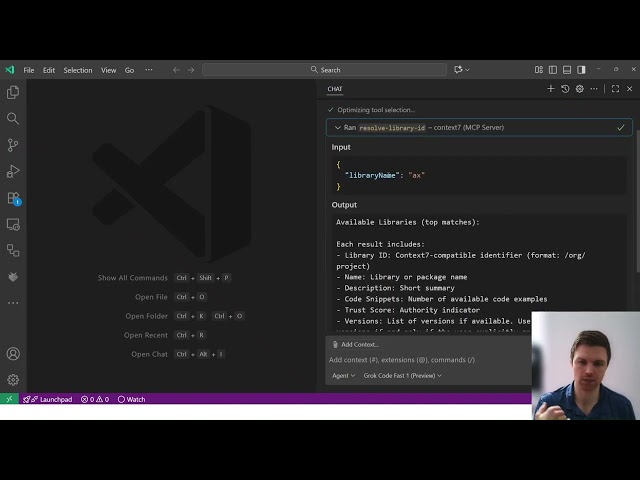Go forward with the right arrow
Image resolution: width=640 pixels, height=480 pixels.
(x=191, y=70)
